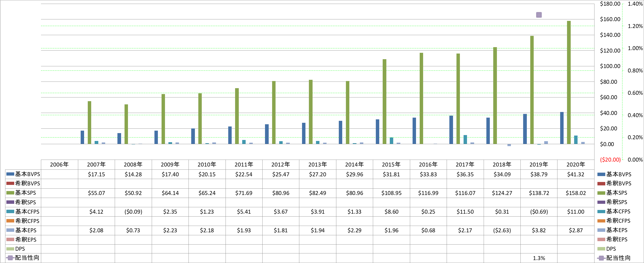Select CFPS cell $11.00
This screenshot has height=263, width=644.
(576, 212)
